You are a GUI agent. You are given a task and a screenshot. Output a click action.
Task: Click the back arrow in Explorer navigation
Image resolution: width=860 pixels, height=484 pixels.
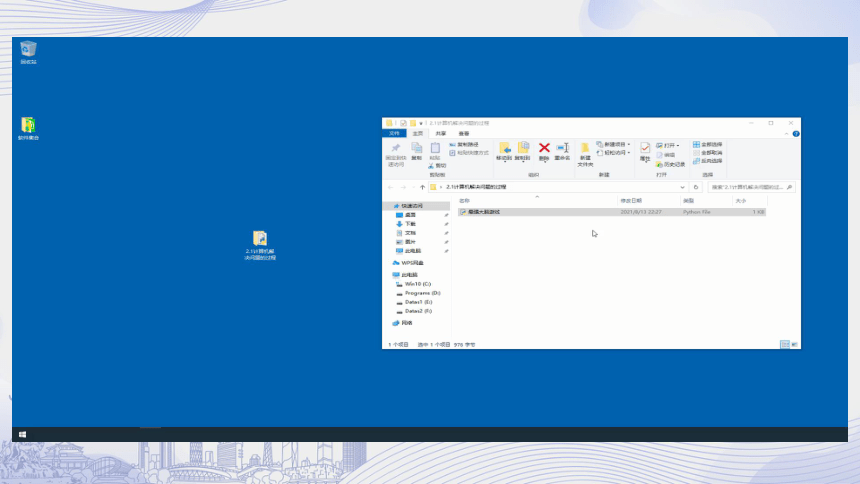tap(391, 188)
